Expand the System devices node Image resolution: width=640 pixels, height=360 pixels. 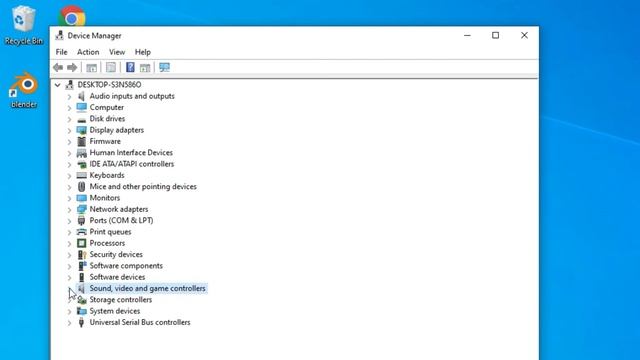(69, 311)
